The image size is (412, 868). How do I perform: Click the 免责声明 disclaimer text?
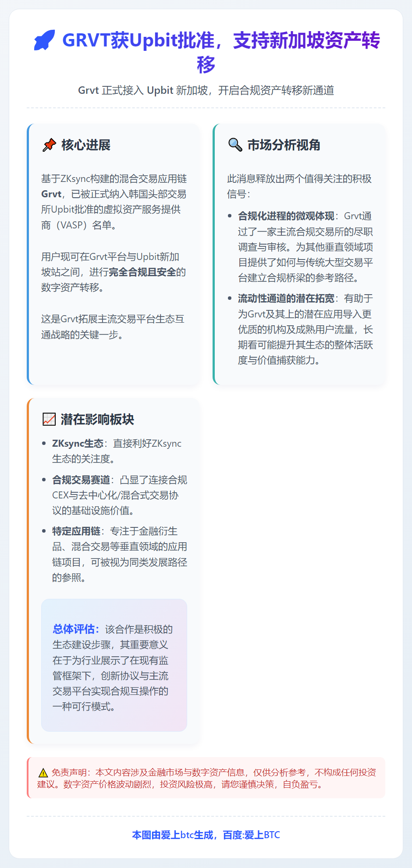(x=206, y=778)
